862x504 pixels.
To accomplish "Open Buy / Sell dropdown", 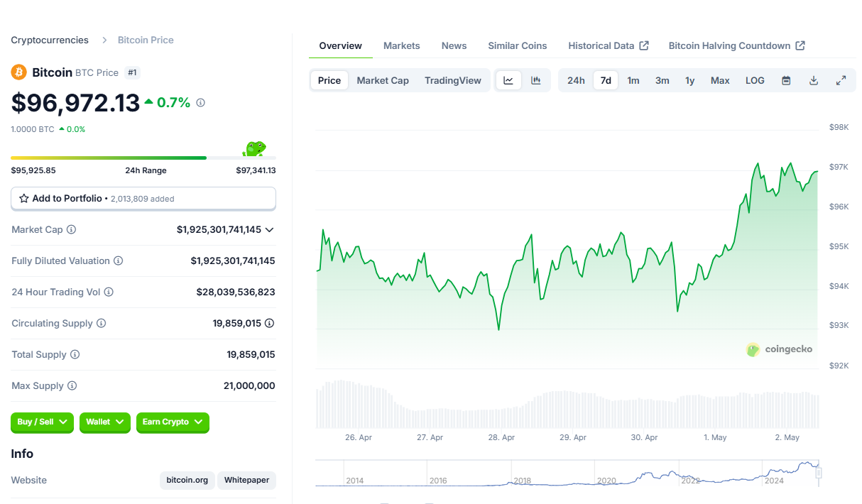I will (43, 422).
